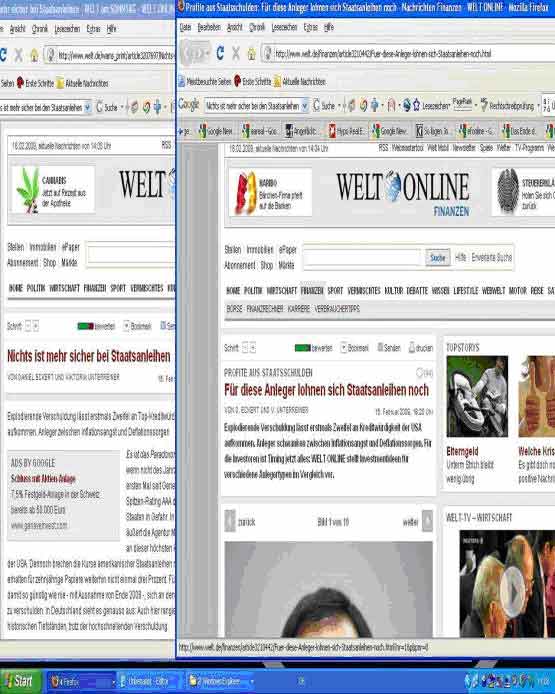The height and width of the screenshot is (694, 555).
Task: Click the Elterngeld top story thumbnail
Action: click(x=477, y=396)
